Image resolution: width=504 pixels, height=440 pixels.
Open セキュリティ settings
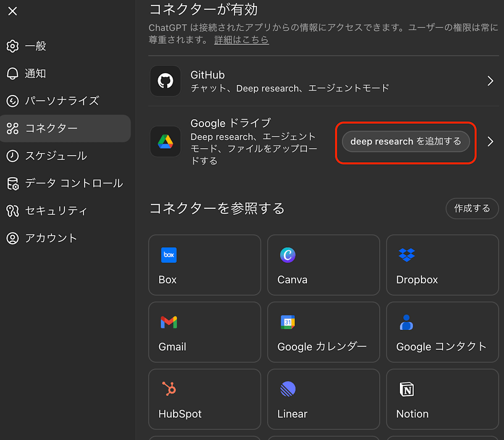(65, 211)
